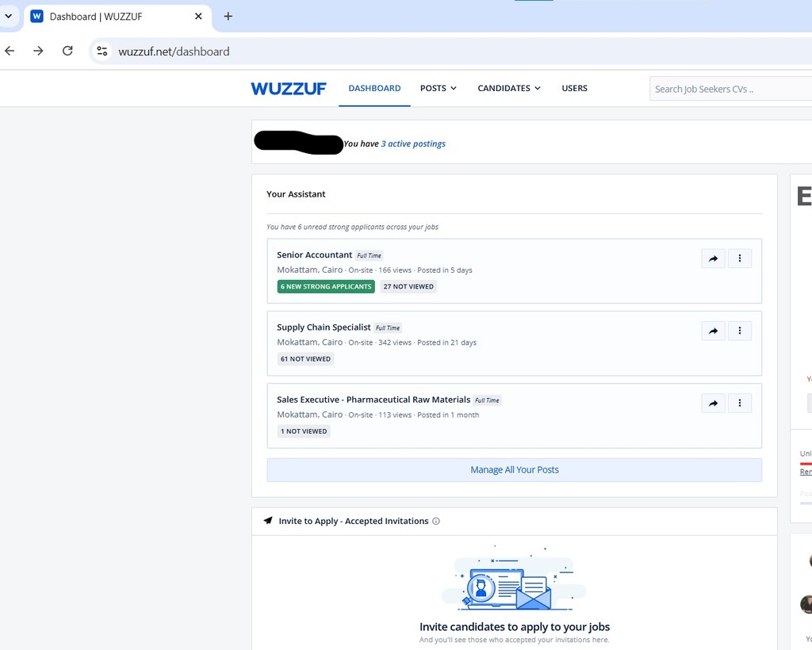Click the Full Time tag on Sales Executive
Image resolution: width=812 pixels, height=650 pixels.
pyautogui.click(x=488, y=400)
